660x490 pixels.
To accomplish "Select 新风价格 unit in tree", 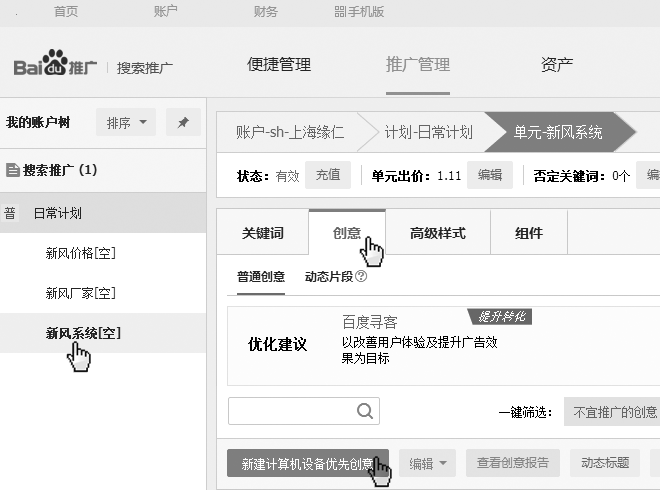I will point(80,253).
